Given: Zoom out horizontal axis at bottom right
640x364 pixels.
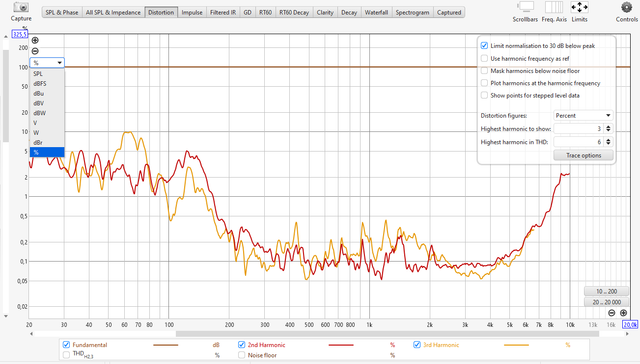Looking at the screenshot, I should (x=611, y=313).
